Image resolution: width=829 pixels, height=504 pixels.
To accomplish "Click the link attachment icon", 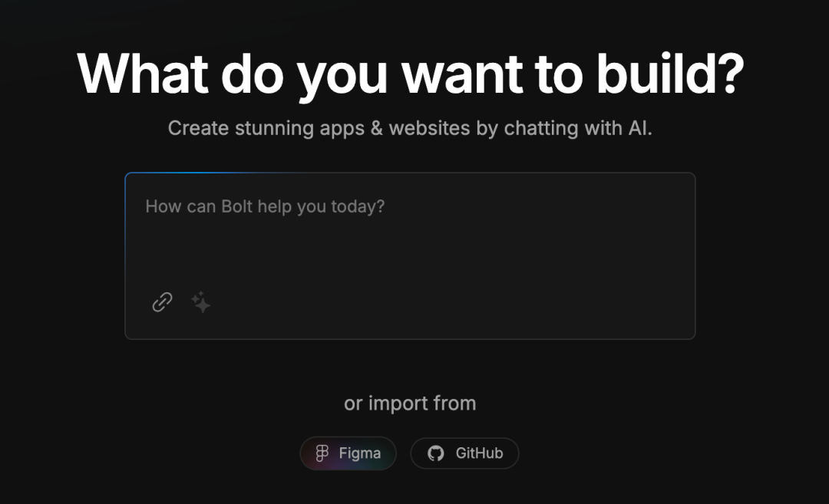I will [x=162, y=302].
